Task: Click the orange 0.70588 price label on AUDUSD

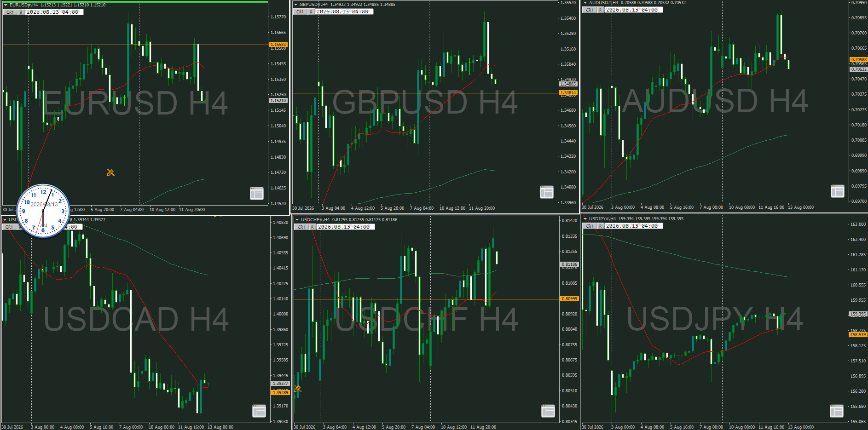Action: (x=858, y=60)
